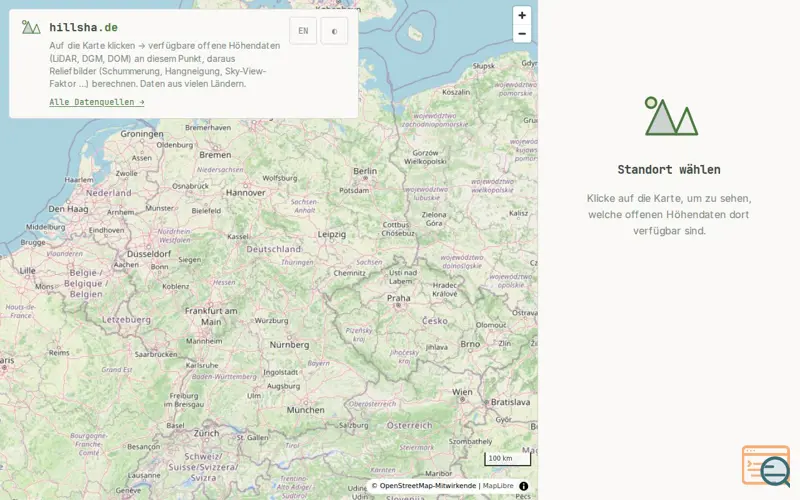Click Österreich country label
The image size is (800, 500).
click(x=409, y=426)
